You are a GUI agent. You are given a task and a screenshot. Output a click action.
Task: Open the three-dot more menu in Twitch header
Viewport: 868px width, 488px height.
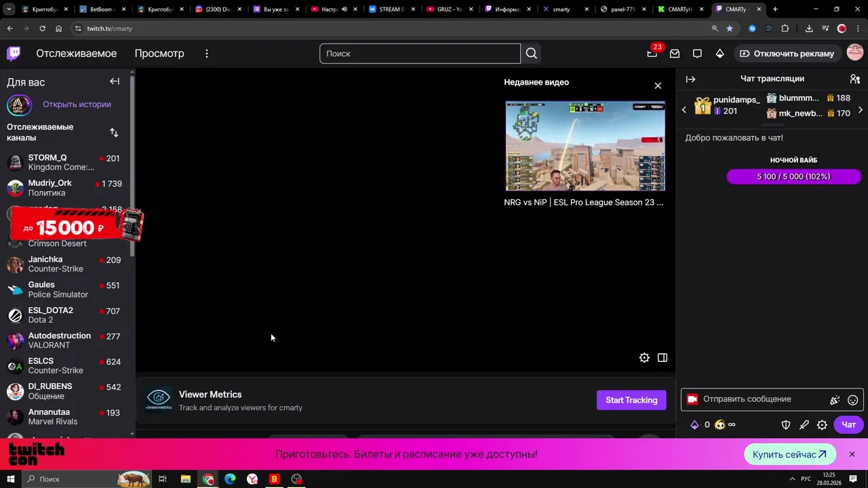click(x=207, y=54)
